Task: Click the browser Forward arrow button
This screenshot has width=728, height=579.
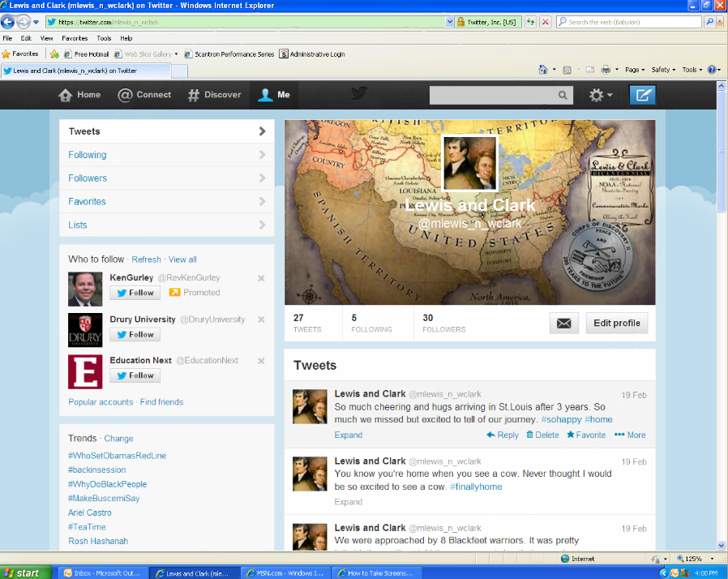Action: point(24,22)
